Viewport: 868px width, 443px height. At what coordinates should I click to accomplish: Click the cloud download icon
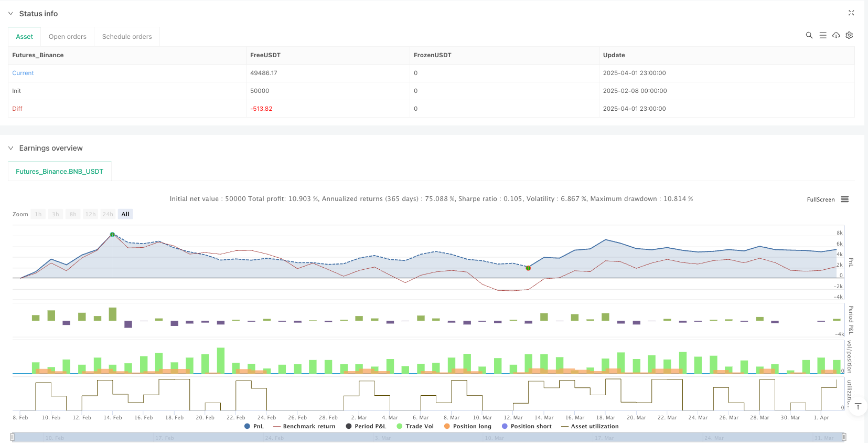tap(836, 35)
